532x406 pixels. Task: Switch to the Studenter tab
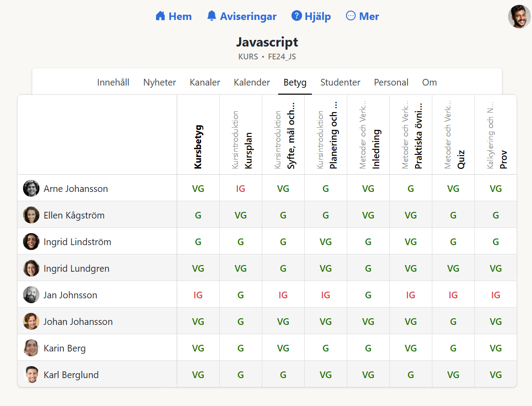(340, 82)
